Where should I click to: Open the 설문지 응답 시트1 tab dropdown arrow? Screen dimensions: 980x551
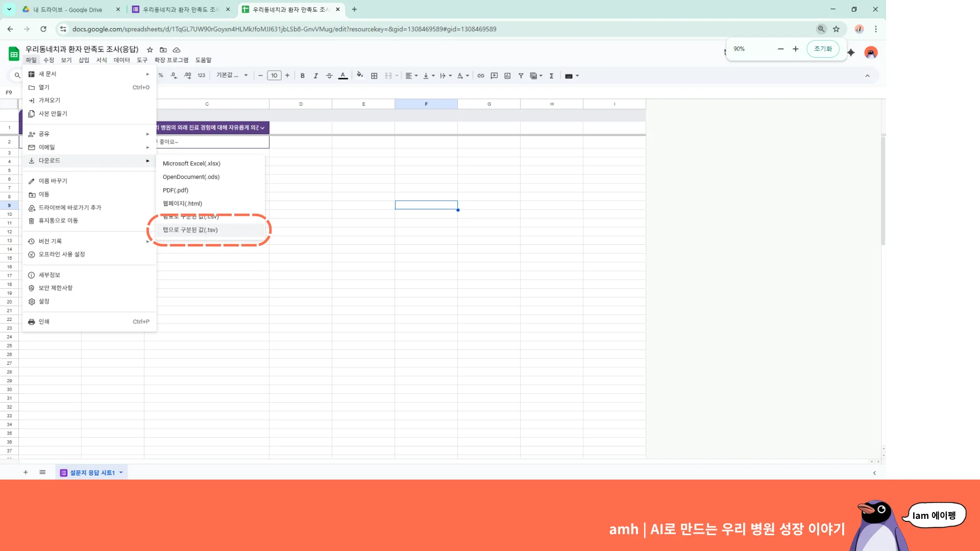(x=121, y=472)
